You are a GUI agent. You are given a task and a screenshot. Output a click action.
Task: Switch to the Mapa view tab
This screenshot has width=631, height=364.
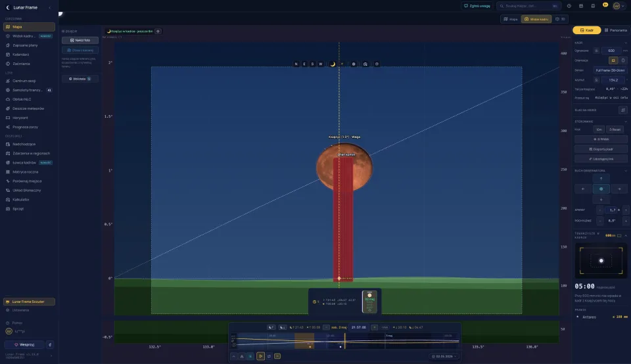pos(511,19)
